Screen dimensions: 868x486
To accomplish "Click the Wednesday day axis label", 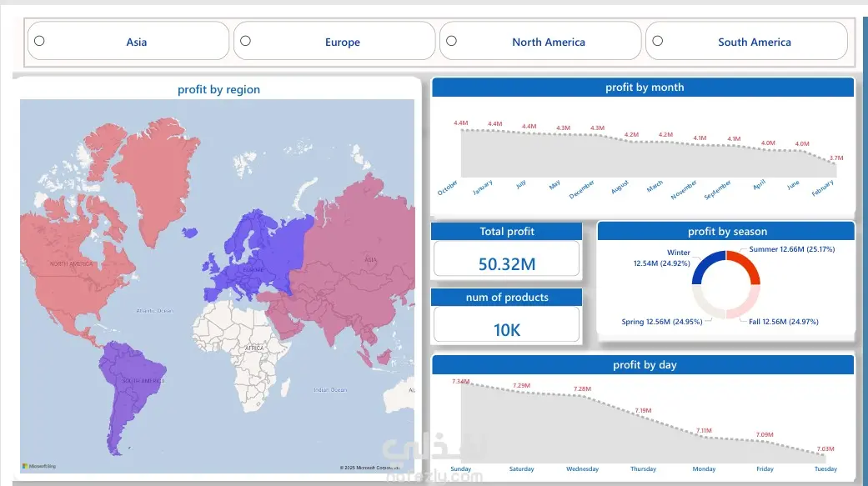I will pos(582,468).
